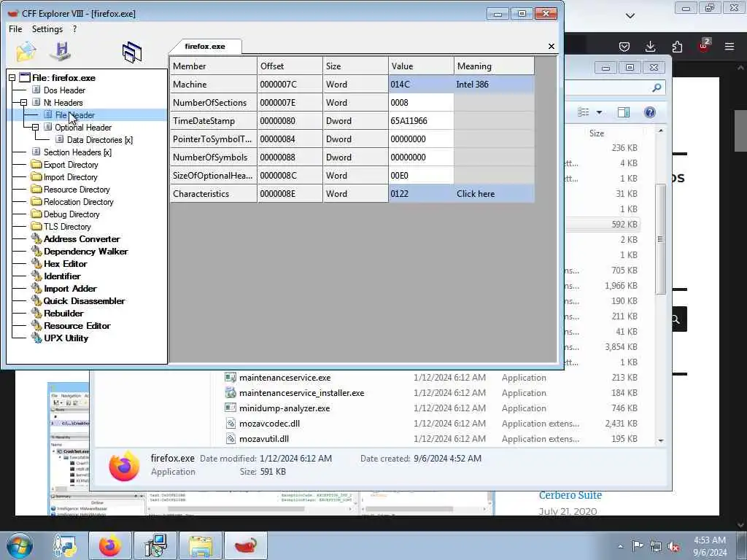Collapse the File: firefox.exe root node

point(12,77)
